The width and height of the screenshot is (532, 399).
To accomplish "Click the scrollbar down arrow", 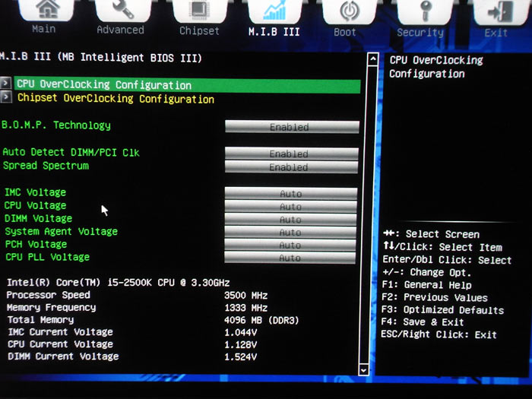I will click(363, 369).
